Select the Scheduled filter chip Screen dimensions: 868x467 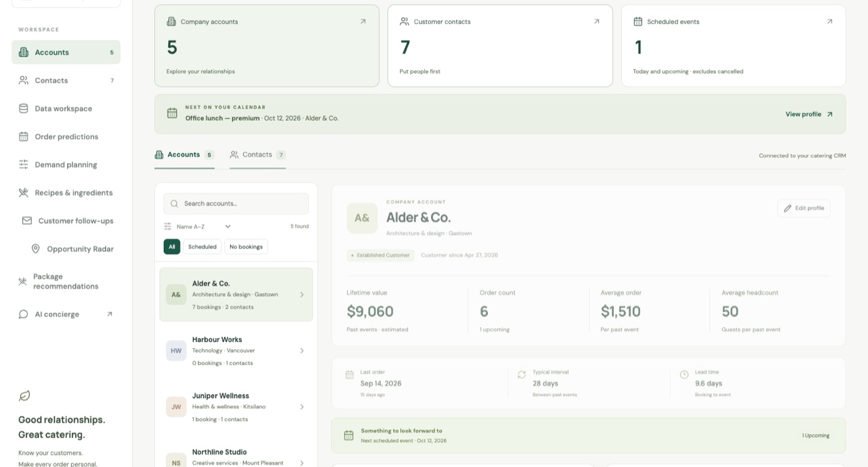coord(202,247)
